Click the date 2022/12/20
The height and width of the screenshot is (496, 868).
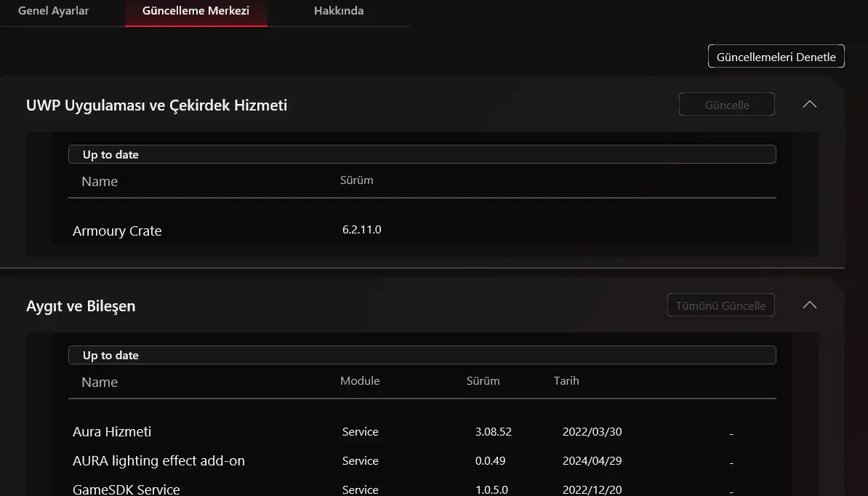(592, 490)
